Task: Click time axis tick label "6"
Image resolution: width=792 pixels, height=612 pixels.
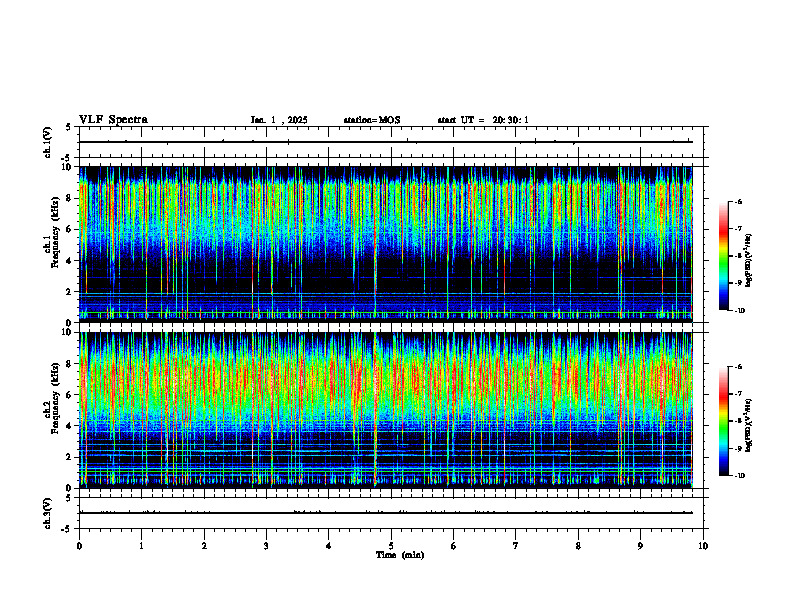Action: click(x=454, y=546)
